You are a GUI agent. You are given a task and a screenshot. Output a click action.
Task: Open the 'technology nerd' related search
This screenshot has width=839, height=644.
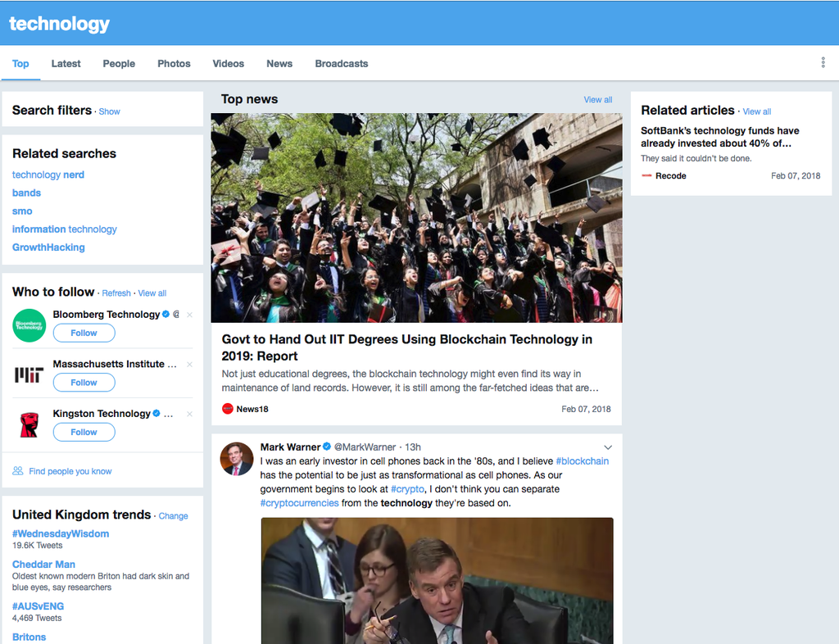[48, 175]
